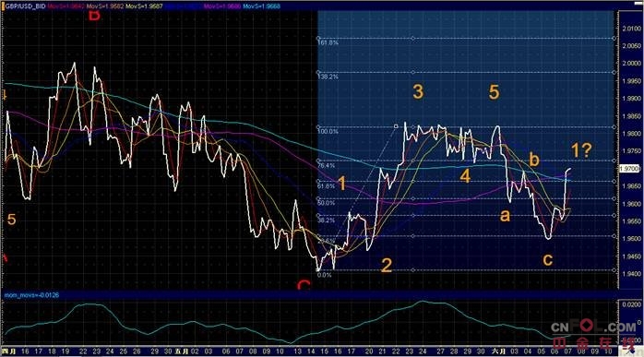Screen dimensions: 644x357
Task: Click the mom_movs=-0.0126 indicator label
Action: point(31,295)
